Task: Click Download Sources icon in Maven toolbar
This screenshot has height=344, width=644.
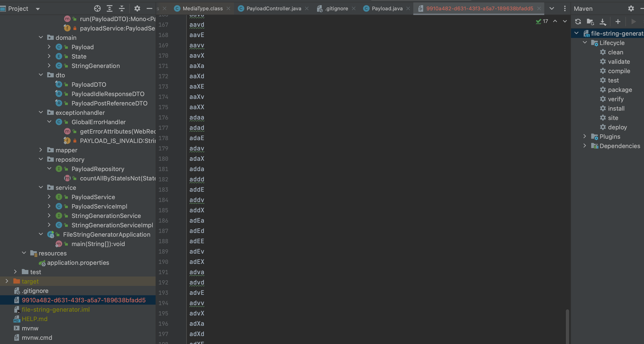Action: point(603,22)
